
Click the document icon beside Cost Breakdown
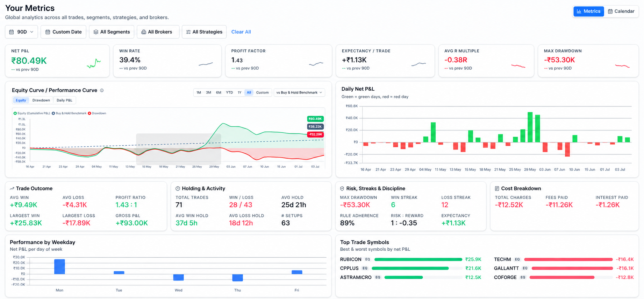(x=497, y=188)
